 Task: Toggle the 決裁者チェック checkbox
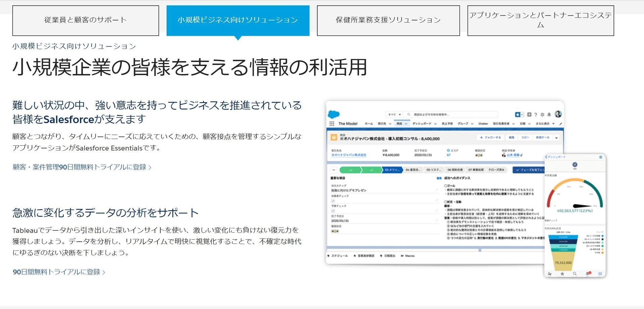(333, 201)
